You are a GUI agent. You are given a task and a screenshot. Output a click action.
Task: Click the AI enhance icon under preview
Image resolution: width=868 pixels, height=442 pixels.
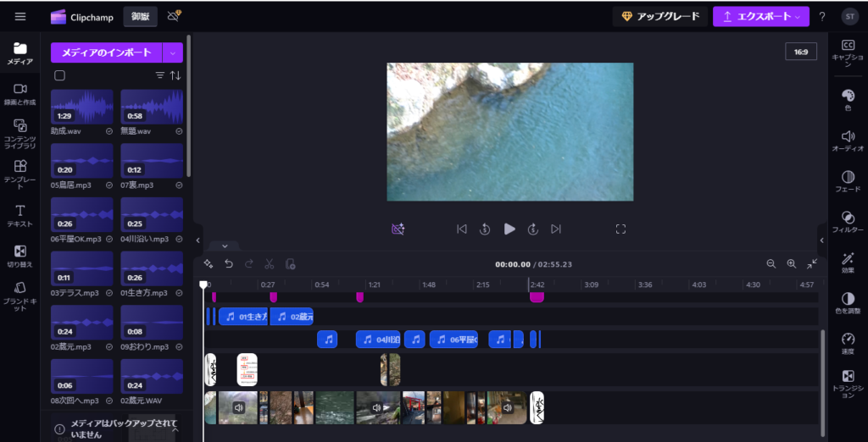point(398,229)
